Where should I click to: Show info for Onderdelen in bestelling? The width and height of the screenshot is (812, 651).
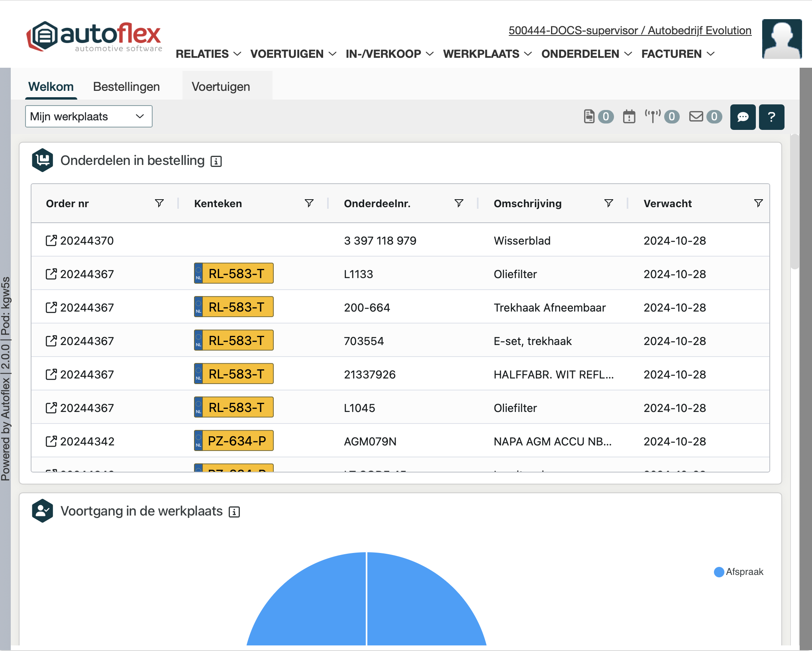point(216,161)
